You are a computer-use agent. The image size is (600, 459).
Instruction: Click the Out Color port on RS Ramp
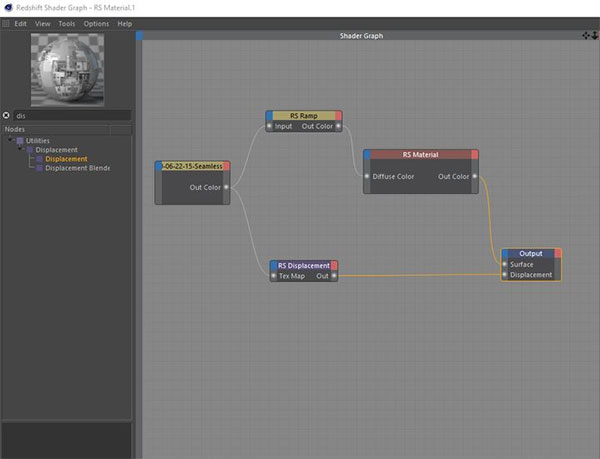click(x=339, y=126)
